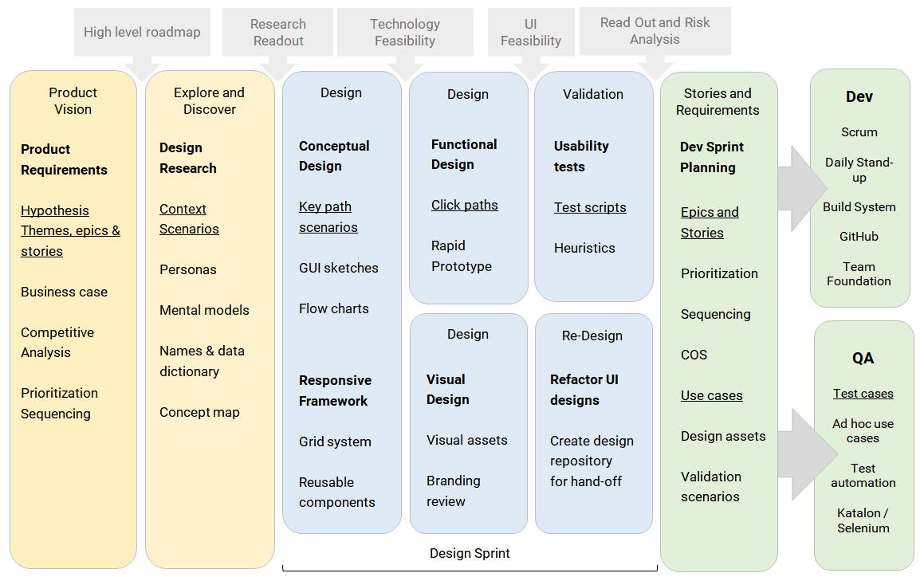
Task: Click the Build System item
Action: click(x=859, y=207)
